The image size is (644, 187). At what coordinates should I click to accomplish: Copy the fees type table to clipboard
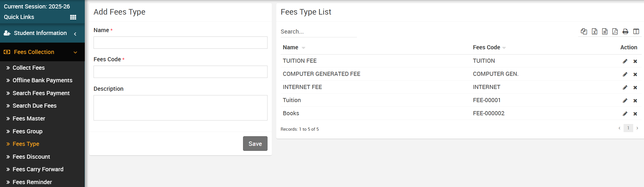pos(584,32)
